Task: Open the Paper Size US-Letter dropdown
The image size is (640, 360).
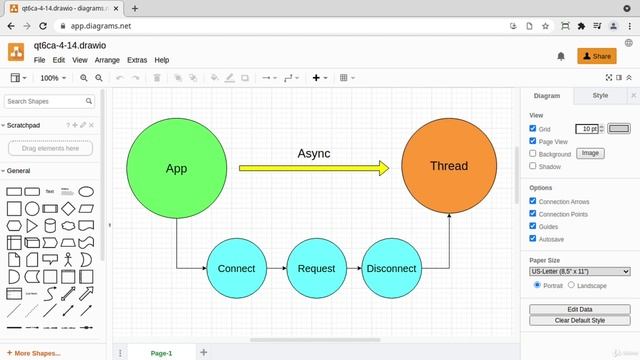Action: click(x=580, y=271)
